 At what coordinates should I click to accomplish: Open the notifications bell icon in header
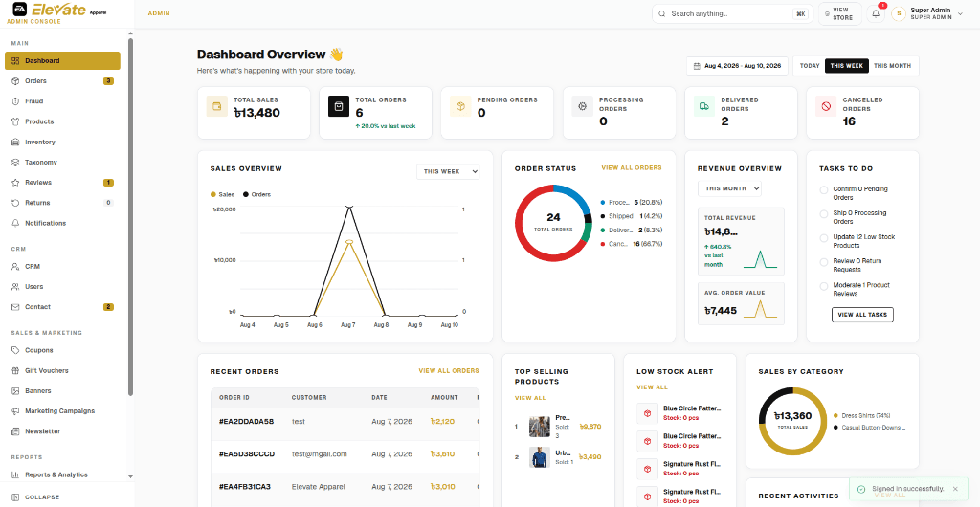pos(876,13)
